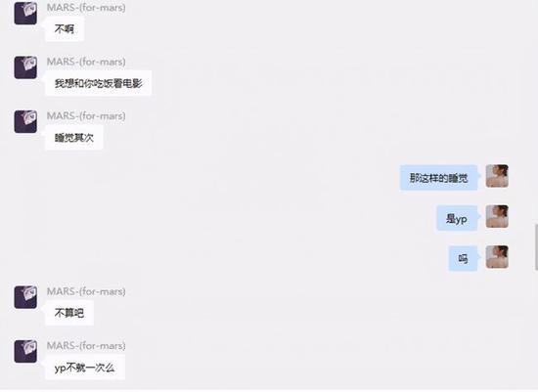Click sender name MARS-(for-mars) above 不啊
Viewport: 538px width, 392px height.
(86, 7)
